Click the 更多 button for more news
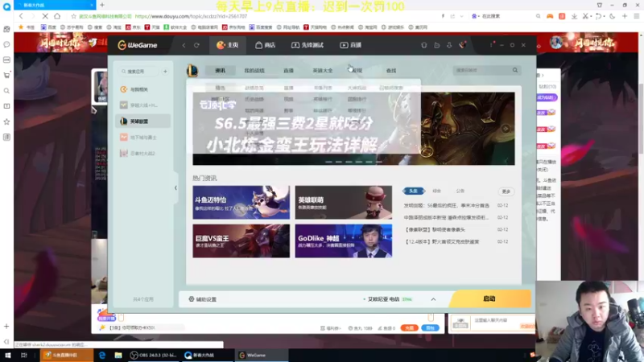Image resolution: width=644 pixels, height=362 pixels. (x=506, y=191)
